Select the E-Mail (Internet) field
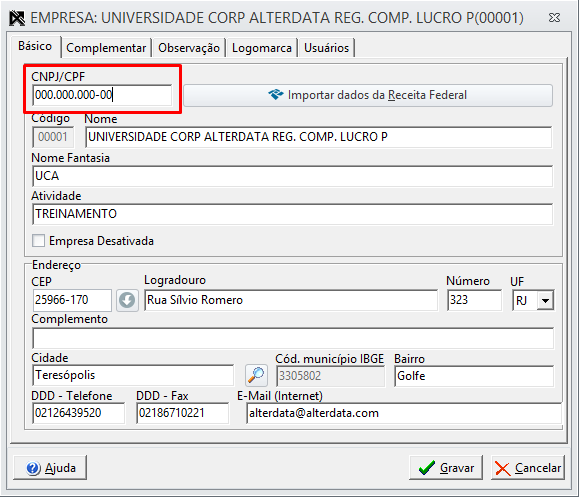The image size is (579, 498). pos(404,413)
